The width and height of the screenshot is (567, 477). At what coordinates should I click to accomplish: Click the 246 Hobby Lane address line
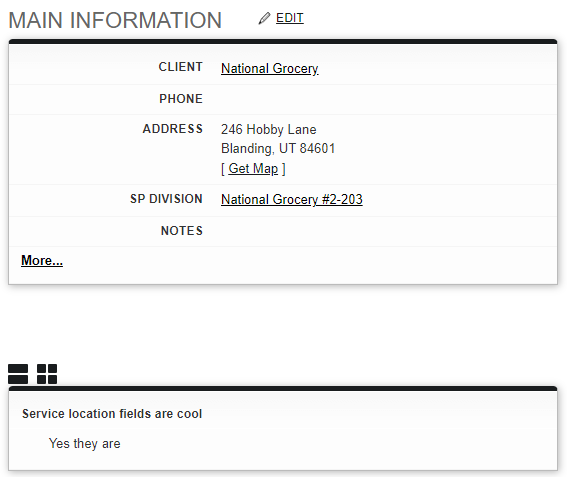click(269, 129)
